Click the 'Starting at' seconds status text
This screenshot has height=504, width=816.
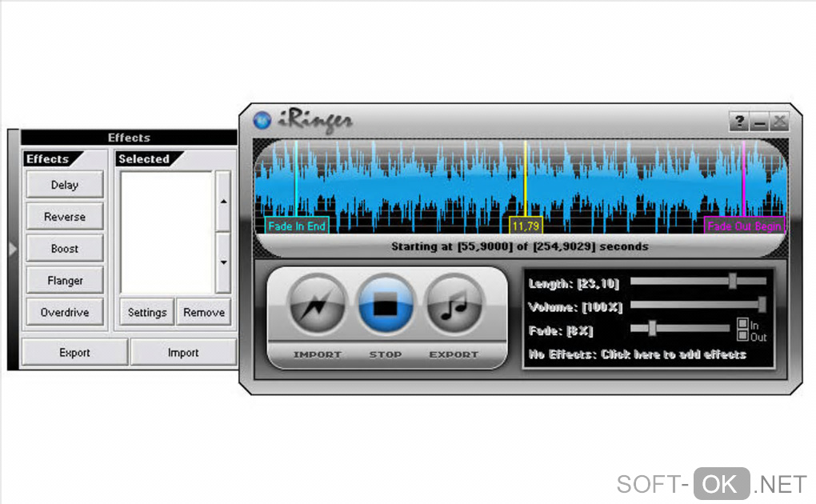coord(519,246)
